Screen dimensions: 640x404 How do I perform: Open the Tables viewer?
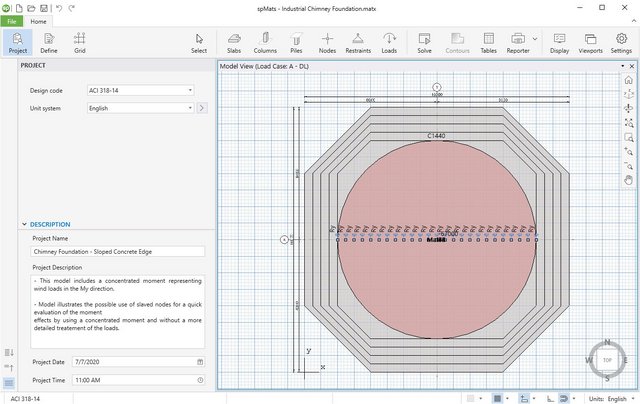[489, 43]
